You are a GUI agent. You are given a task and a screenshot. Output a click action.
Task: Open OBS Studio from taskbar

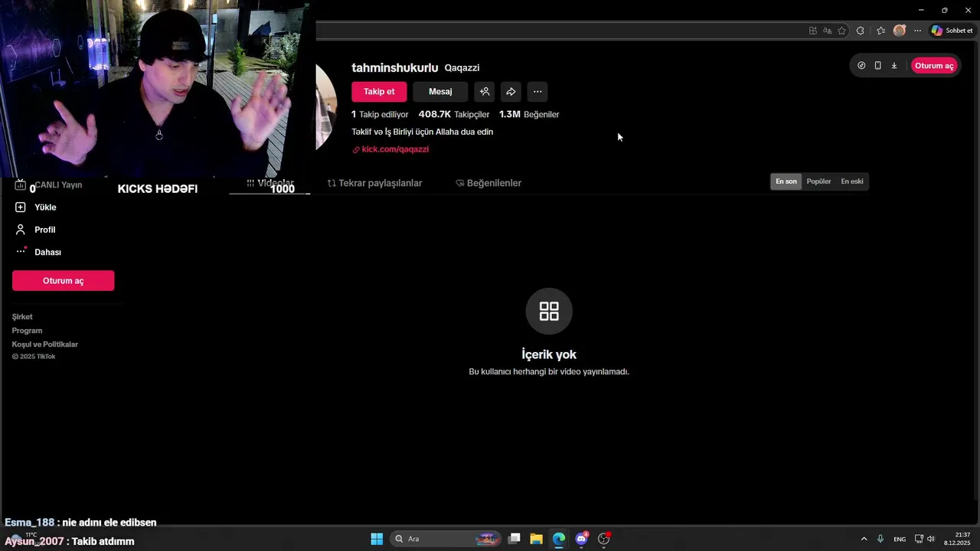click(604, 539)
